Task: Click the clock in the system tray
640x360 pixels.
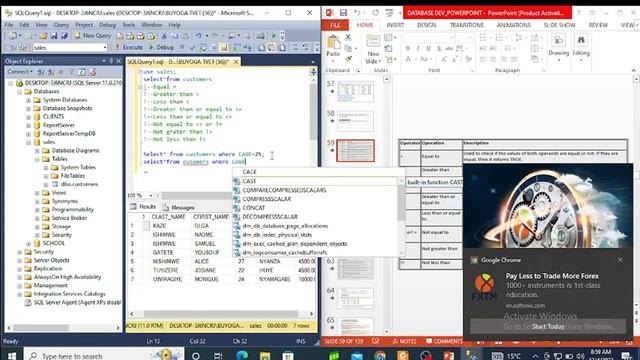Action: [x=601, y=355]
